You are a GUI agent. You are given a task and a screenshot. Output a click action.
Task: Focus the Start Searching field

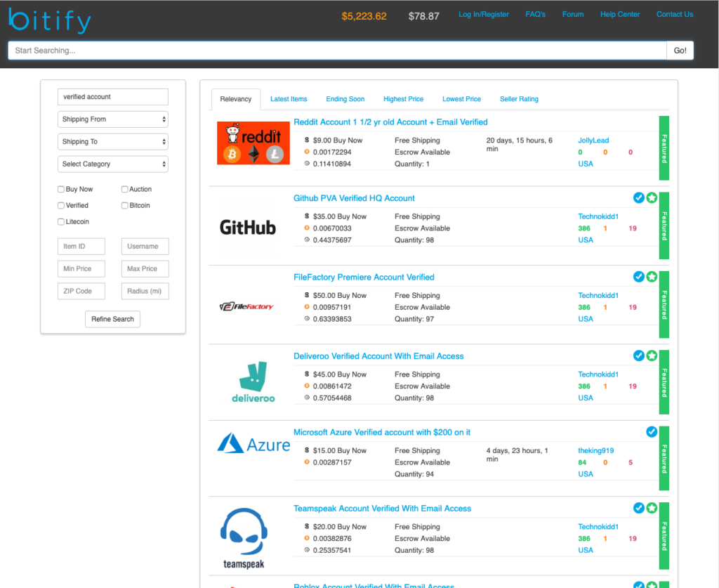(337, 51)
